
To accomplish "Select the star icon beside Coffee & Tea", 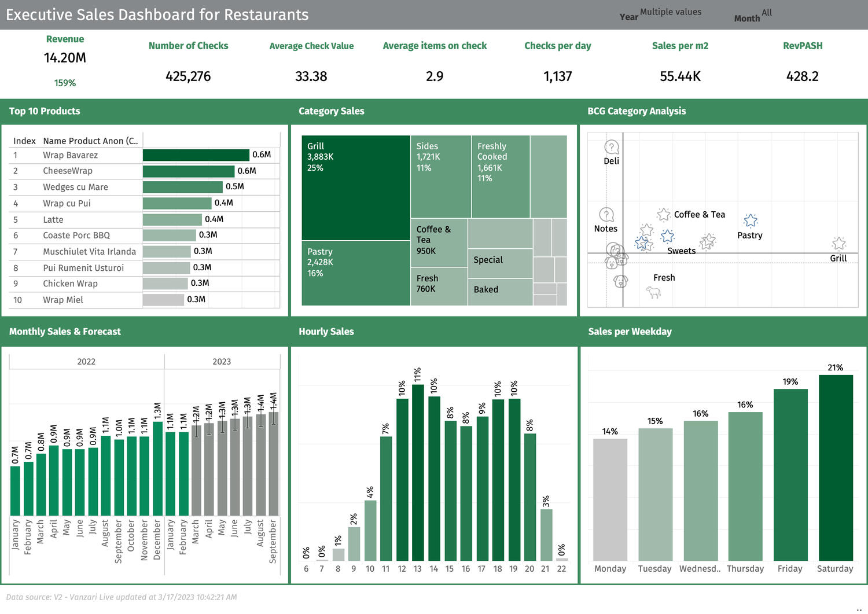I will (x=663, y=215).
